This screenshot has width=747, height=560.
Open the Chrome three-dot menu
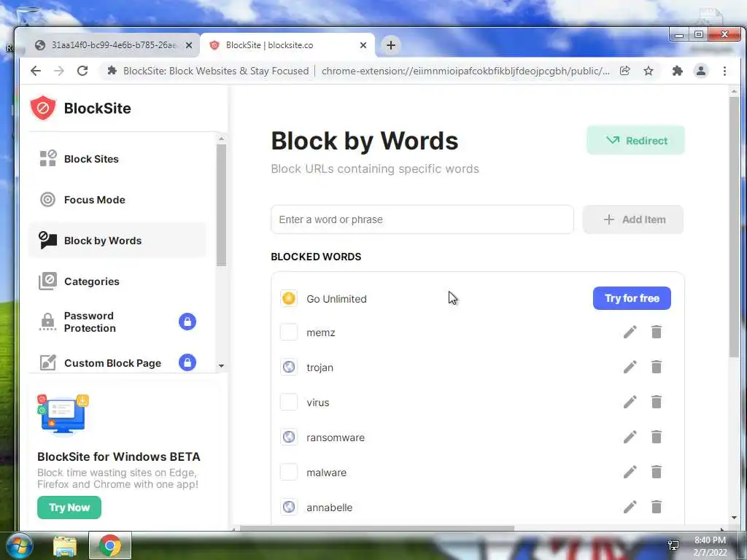click(x=724, y=71)
